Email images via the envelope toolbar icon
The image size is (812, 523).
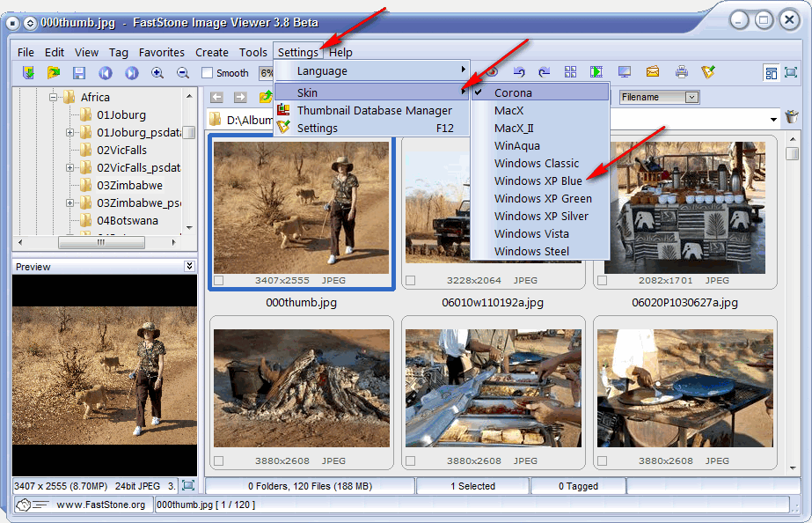pyautogui.click(x=651, y=73)
